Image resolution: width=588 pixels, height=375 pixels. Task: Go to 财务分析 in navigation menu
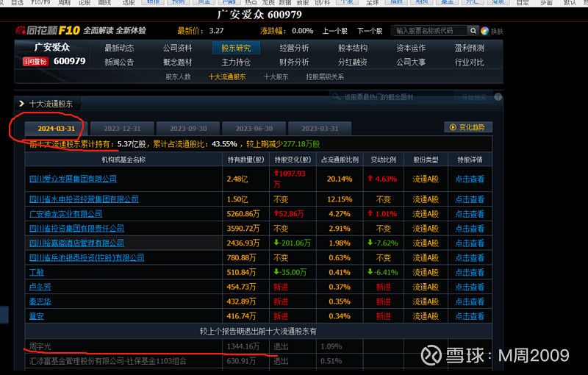[294, 63]
